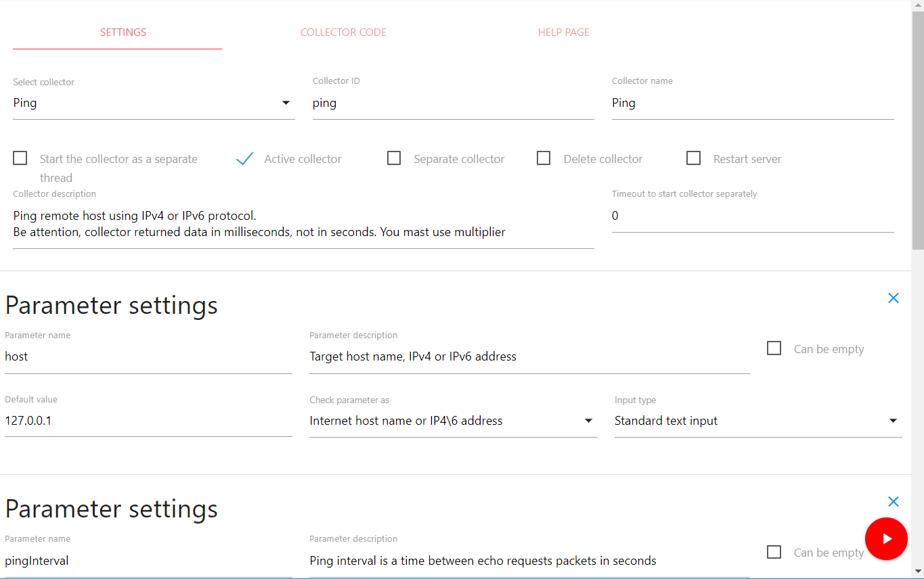Click the red play floating button
Viewport: 924px width, 579px height.
click(886, 538)
